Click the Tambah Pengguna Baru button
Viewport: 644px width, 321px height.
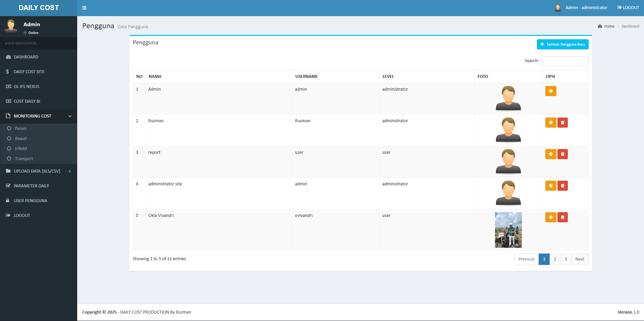coord(562,44)
